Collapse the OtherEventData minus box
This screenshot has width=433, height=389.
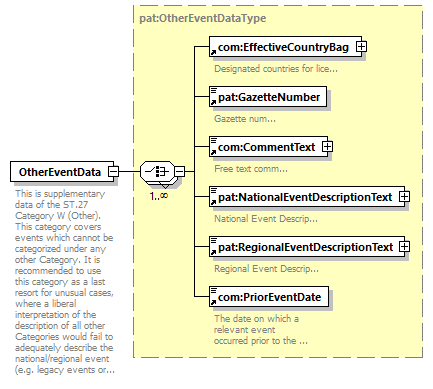[x=113, y=172]
